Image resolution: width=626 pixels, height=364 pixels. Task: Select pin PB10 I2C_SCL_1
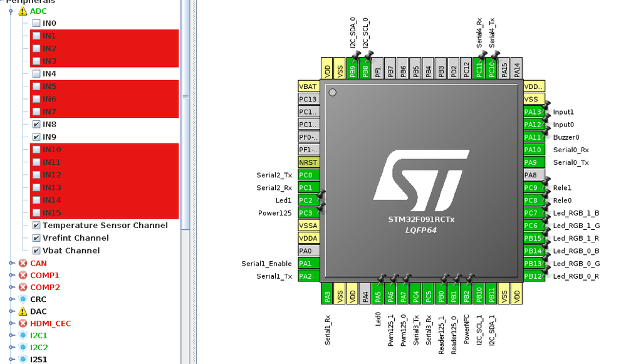click(479, 293)
